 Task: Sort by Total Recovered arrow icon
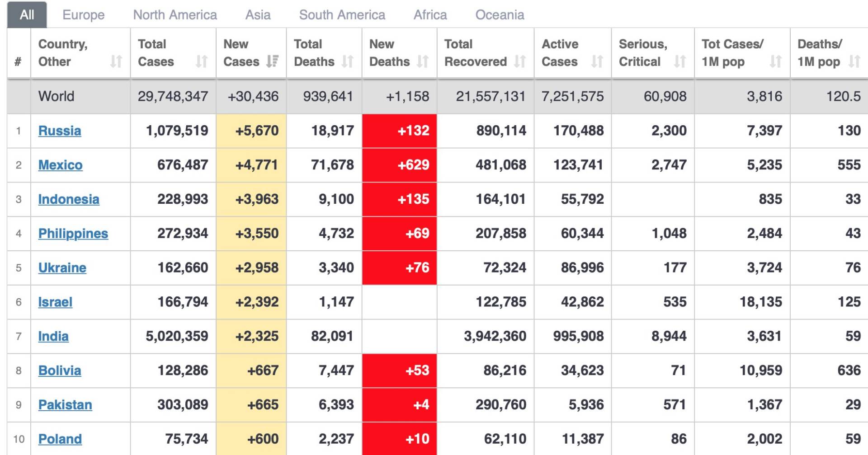pos(520,61)
